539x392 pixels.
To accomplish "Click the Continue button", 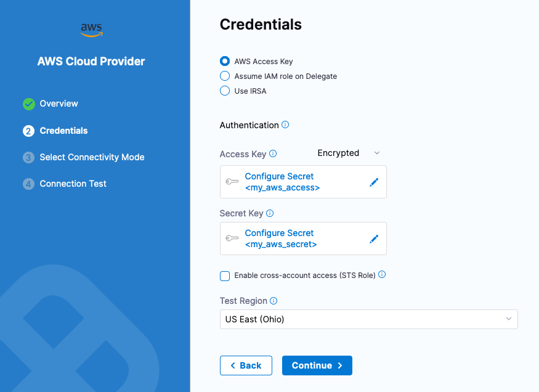I will pyautogui.click(x=317, y=365).
